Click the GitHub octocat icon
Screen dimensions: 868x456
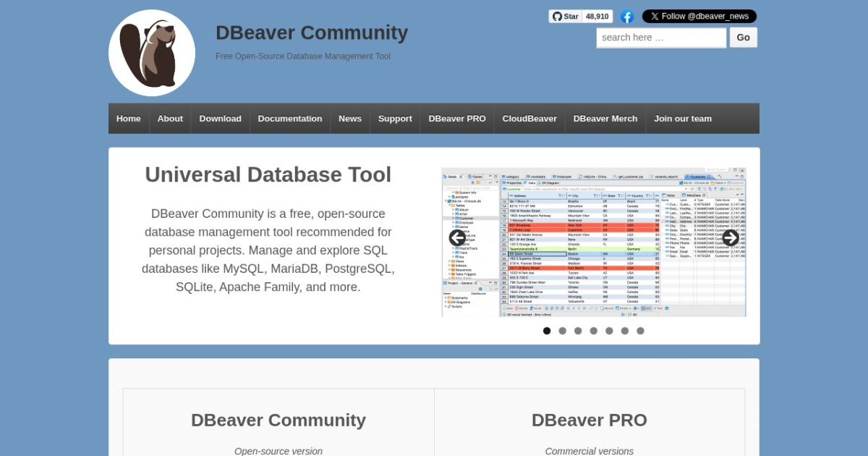tap(558, 15)
